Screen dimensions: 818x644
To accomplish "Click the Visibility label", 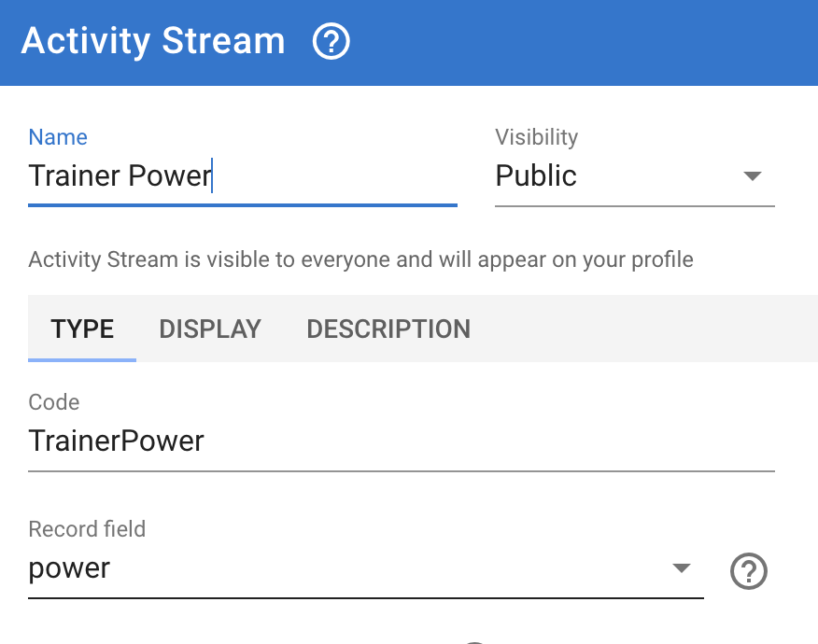I will point(536,137).
